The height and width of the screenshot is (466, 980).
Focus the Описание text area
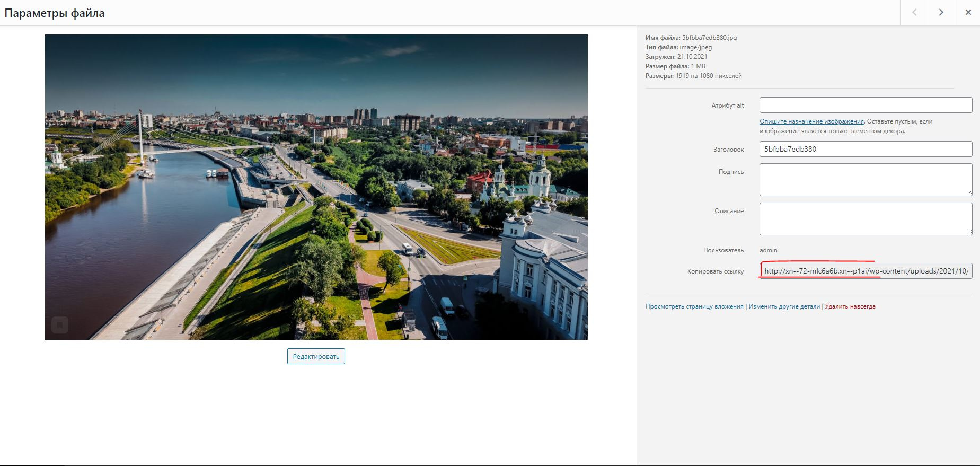tap(866, 219)
